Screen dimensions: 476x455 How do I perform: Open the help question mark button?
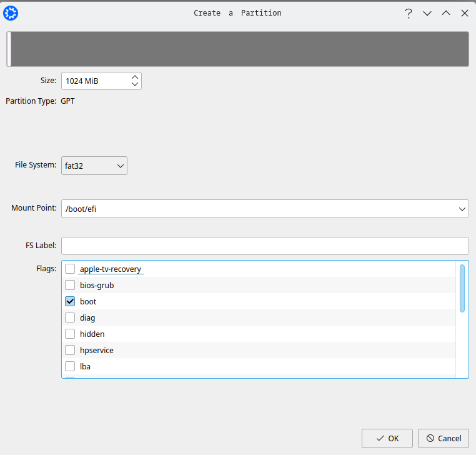pos(409,13)
